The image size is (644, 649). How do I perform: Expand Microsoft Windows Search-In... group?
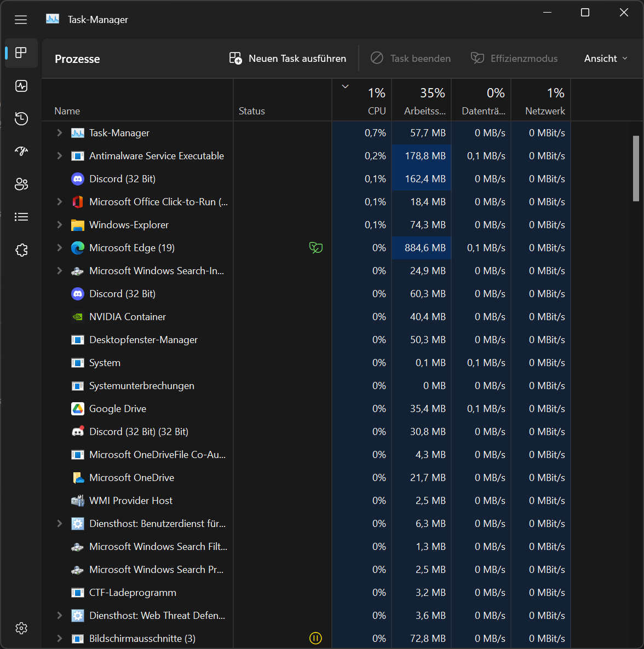pyautogui.click(x=59, y=271)
